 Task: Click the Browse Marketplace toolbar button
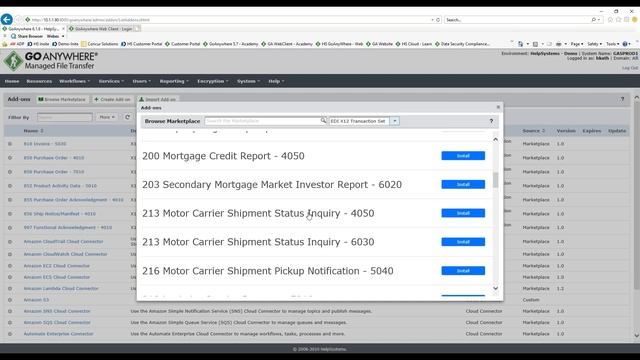tap(62, 99)
